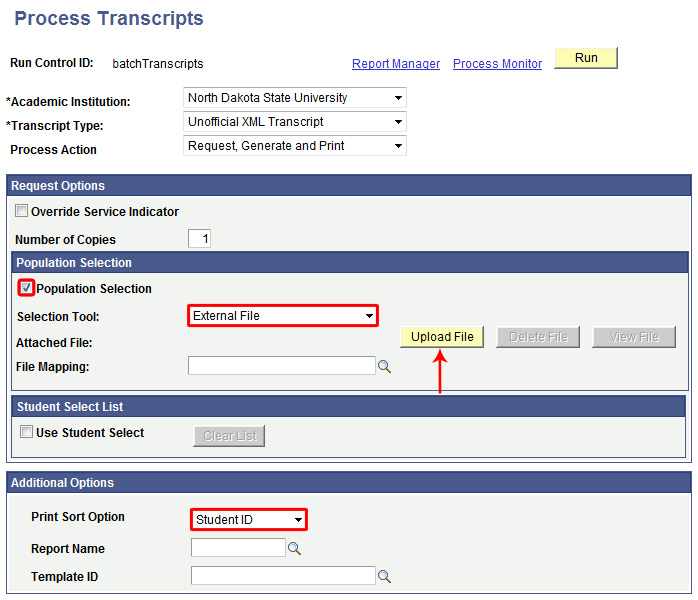Go to the Process Monitor link

tap(497, 64)
